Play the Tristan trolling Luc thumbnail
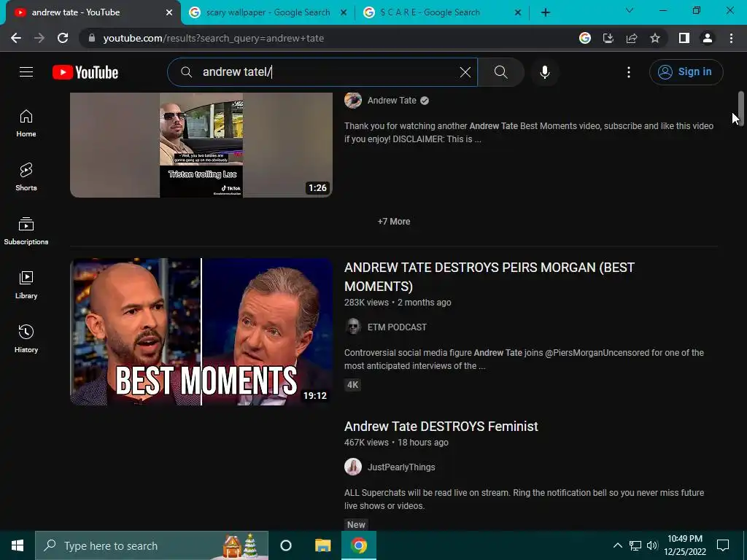 pos(201,145)
